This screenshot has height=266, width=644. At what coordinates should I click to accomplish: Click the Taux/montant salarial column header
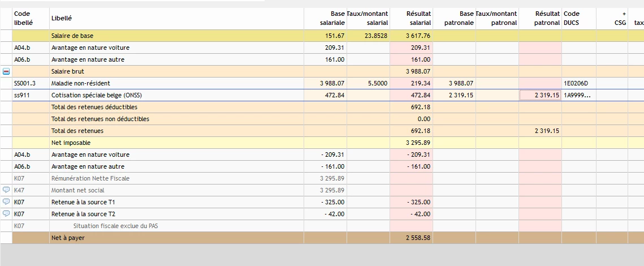(368, 19)
